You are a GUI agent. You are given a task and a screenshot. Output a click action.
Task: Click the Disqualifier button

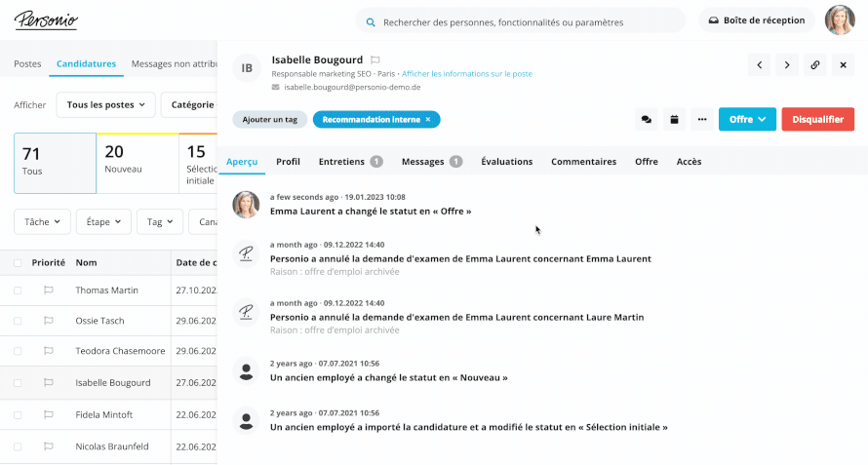click(x=817, y=120)
